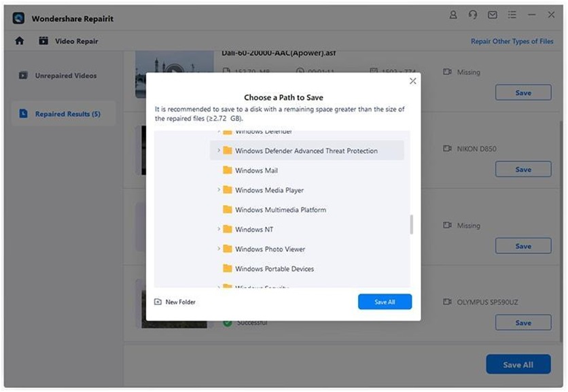Go to the Home icon
This screenshot has width=568, height=392.
click(20, 41)
